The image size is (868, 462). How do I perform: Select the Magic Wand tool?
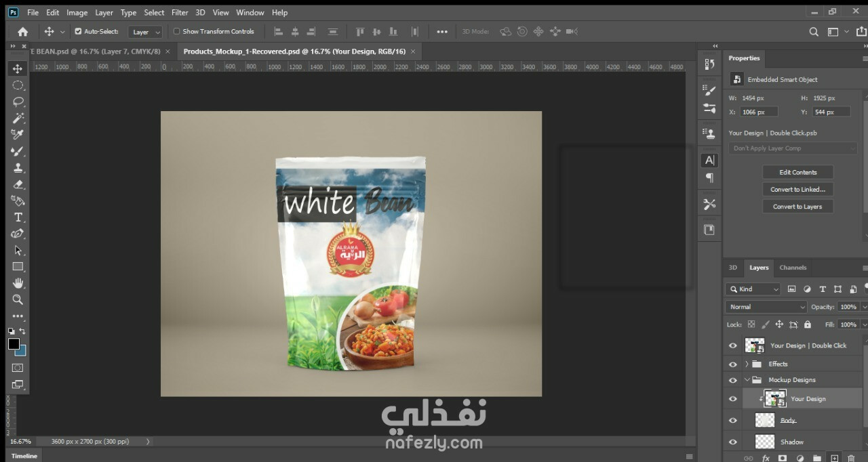pos(18,118)
